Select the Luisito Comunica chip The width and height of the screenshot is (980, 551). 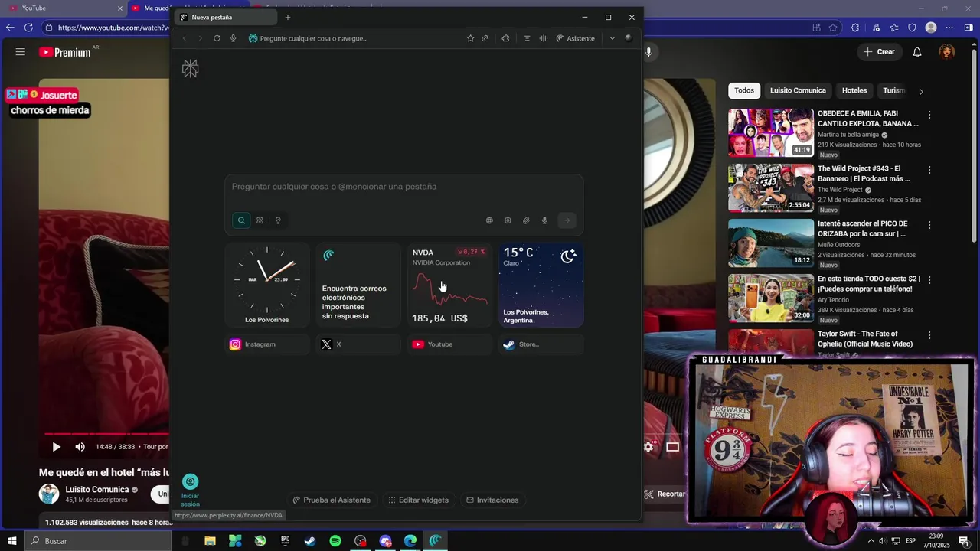point(798,90)
